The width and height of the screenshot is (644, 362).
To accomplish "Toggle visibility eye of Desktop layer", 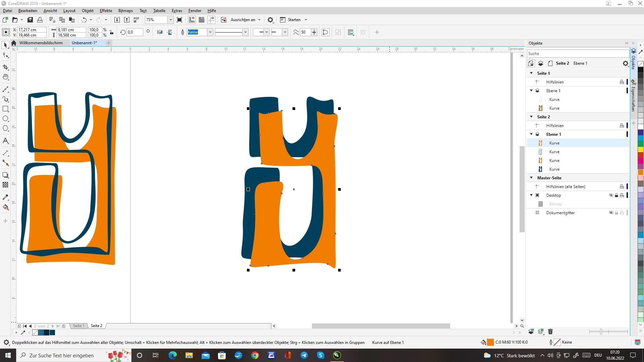I will click(x=611, y=195).
